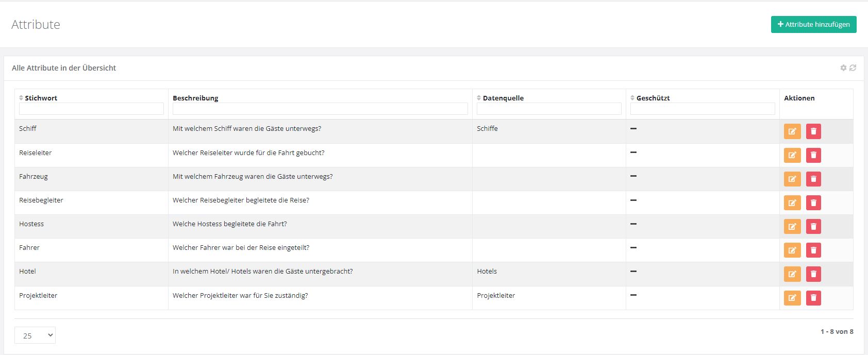This screenshot has height=355, width=868.
Task: Edit the Hotel attribute entry
Action: click(792, 274)
